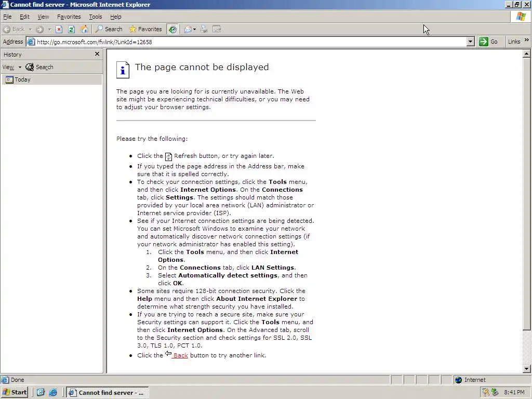Toggle the History panel toolbar icon
532x399 pixels.
pyautogui.click(x=172, y=29)
